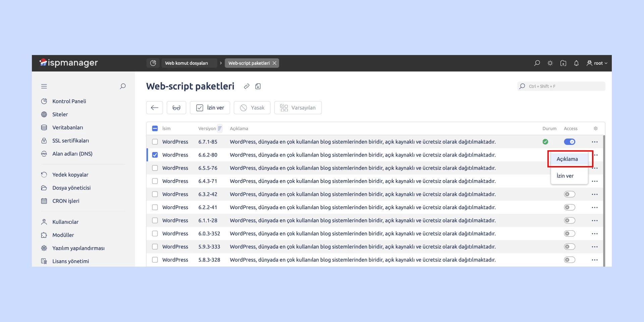Open the dashboard pie-chart icon in top bar

coord(153,63)
